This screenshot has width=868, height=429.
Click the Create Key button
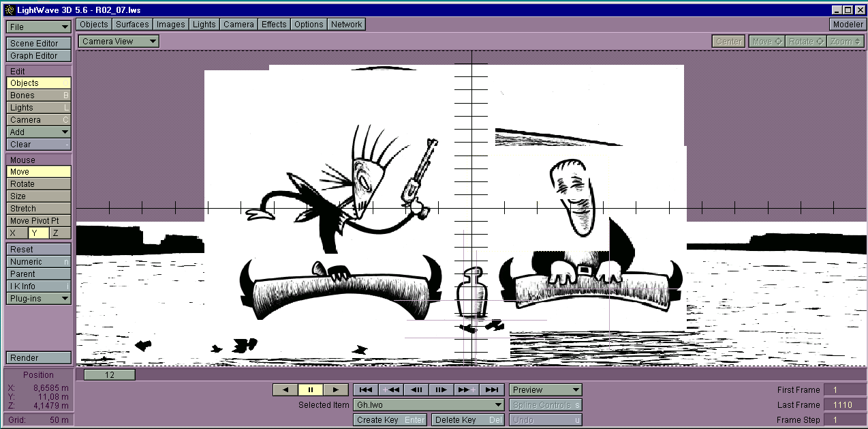point(390,420)
